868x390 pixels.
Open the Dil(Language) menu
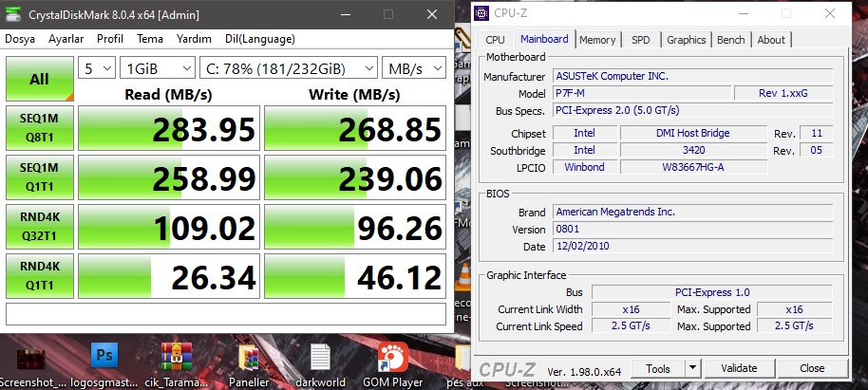pos(259,39)
